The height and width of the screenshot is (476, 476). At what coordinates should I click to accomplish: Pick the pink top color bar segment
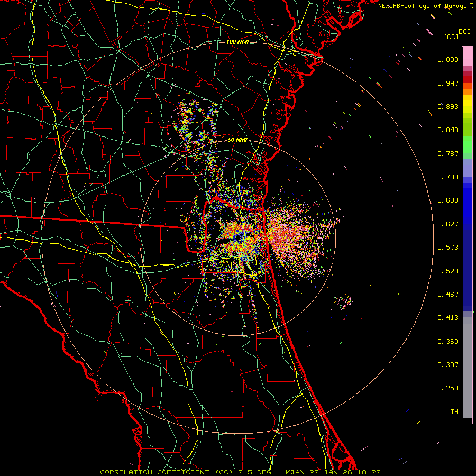(x=467, y=57)
